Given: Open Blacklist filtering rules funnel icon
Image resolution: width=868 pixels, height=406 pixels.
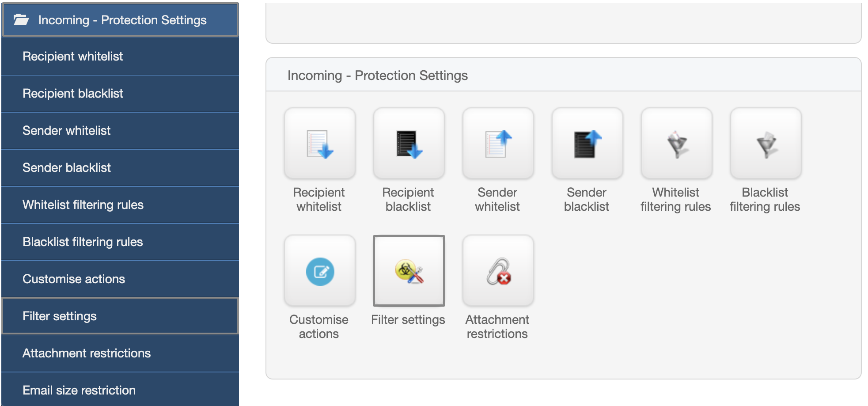Looking at the screenshot, I should point(766,144).
